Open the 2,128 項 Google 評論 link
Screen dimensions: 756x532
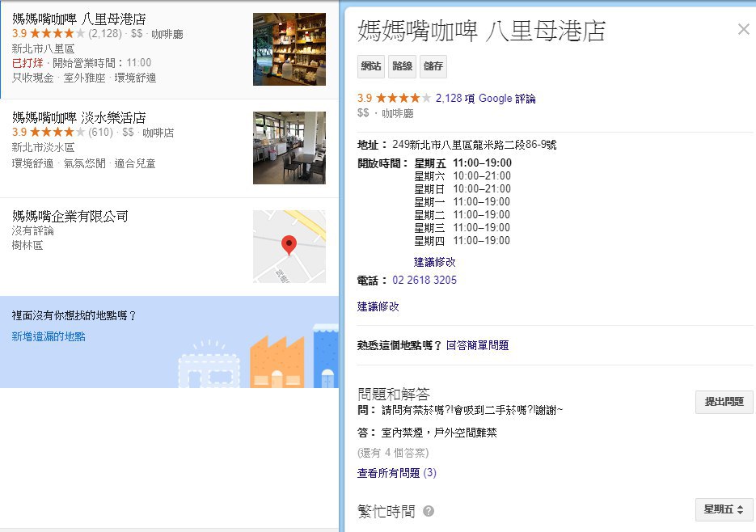pyautogui.click(x=485, y=99)
